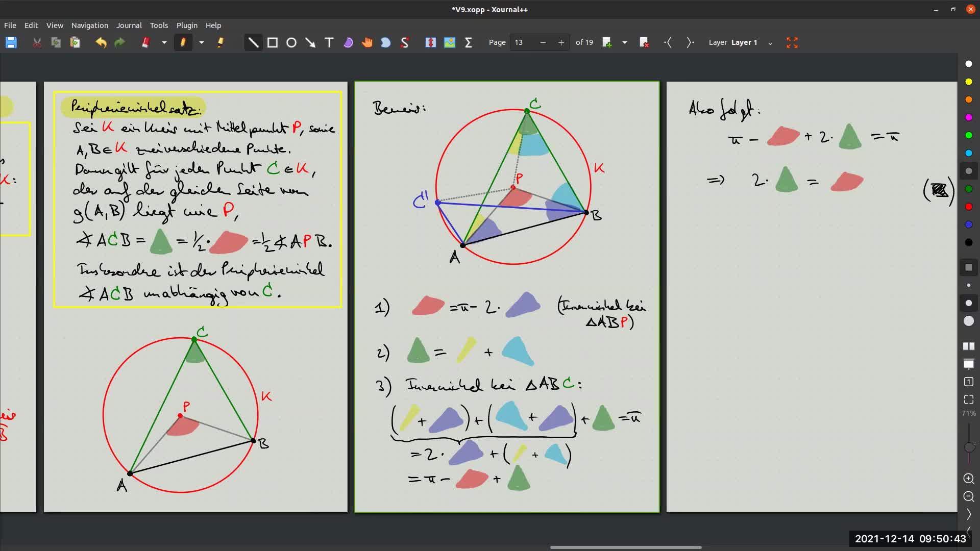The image size is (980, 551).
Task: Expand the Pen options dropdown arrow
Action: (202, 43)
